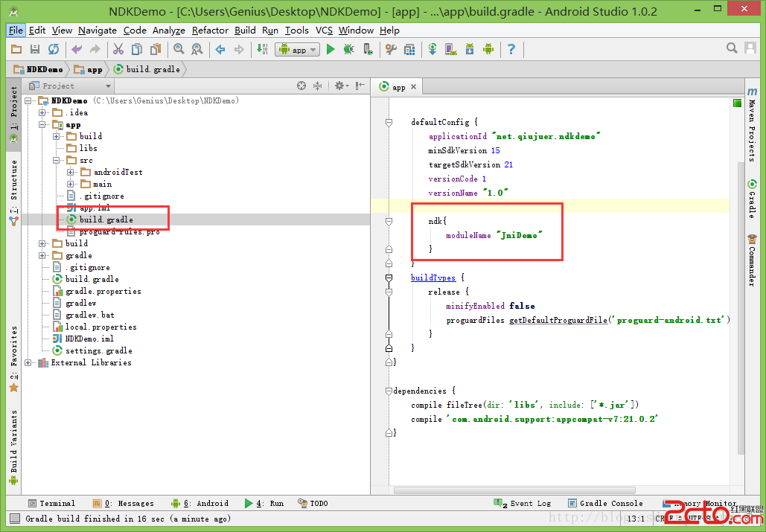
Task: Open the Build Variants side panel
Action: tap(13, 448)
